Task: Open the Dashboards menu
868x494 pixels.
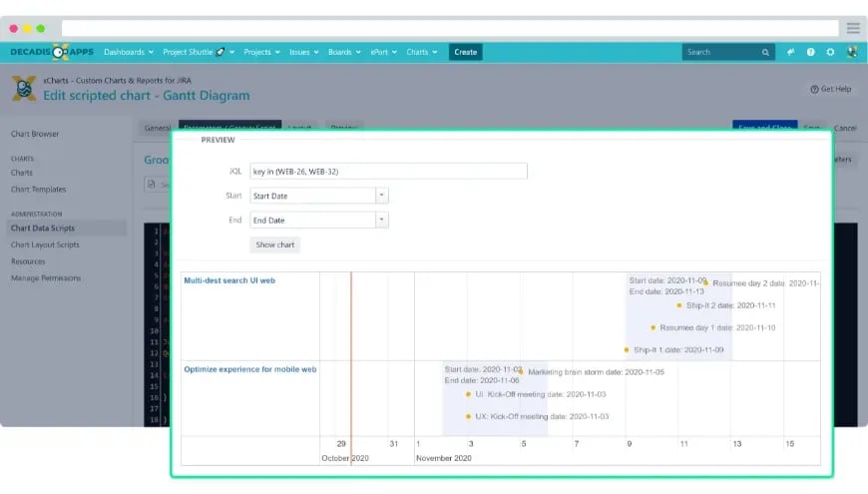Action: point(129,52)
